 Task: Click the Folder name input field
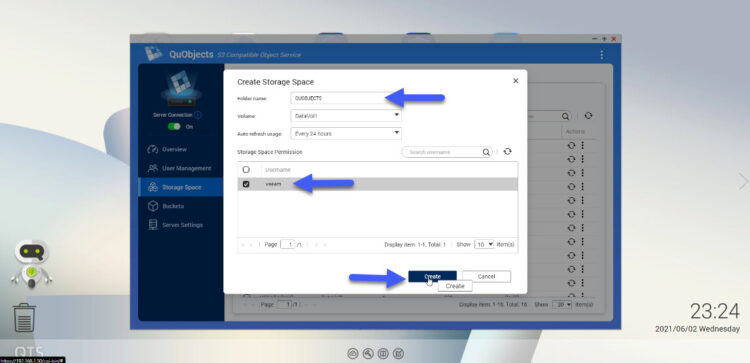point(339,98)
